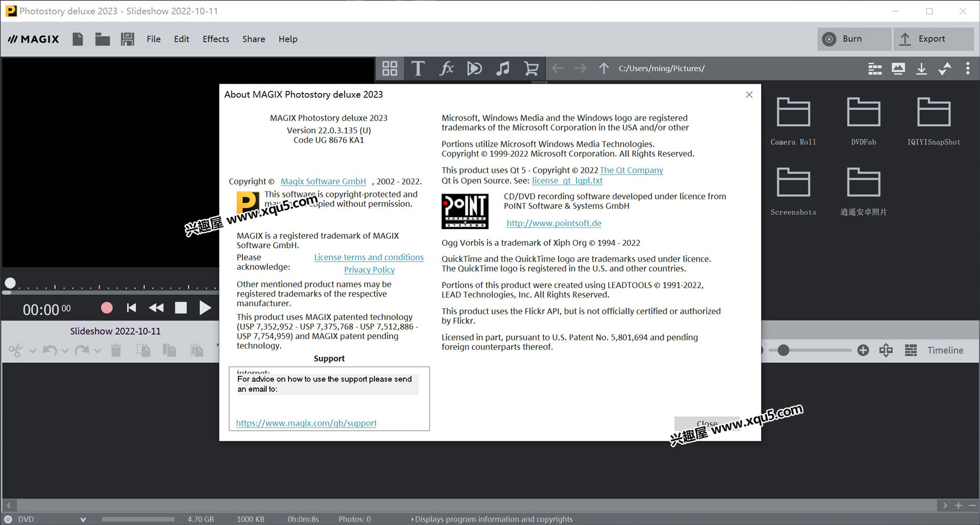The height and width of the screenshot is (525, 980).
Task: Open magix.com/gb/support link
Action: pos(306,423)
